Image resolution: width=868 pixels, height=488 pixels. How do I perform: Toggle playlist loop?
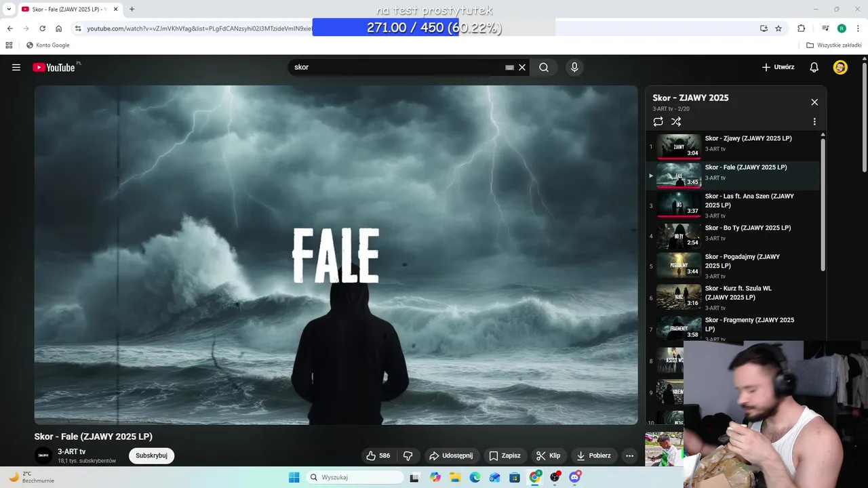click(658, 121)
